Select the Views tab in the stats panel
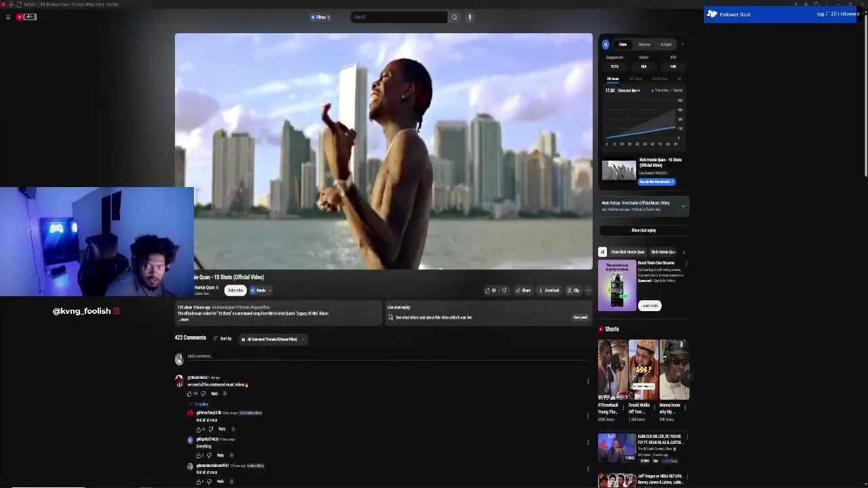Viewport: 868px width, 488px height. [x=623, y=45]
